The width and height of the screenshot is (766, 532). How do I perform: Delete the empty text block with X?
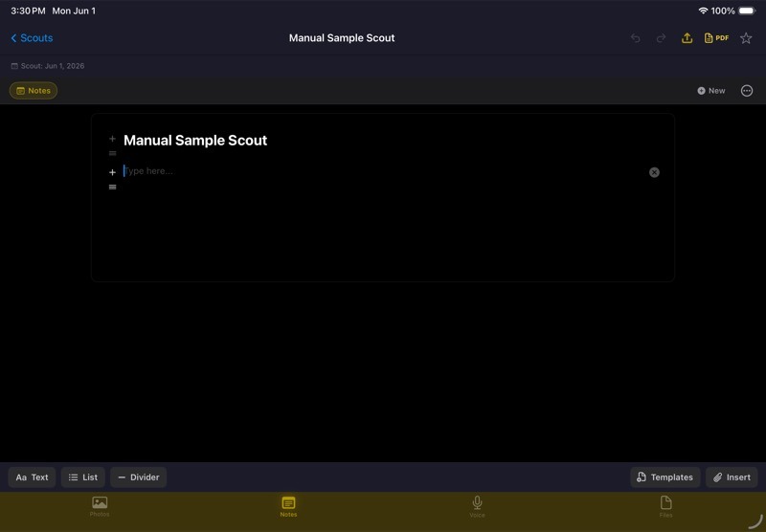tap(654, 172)
